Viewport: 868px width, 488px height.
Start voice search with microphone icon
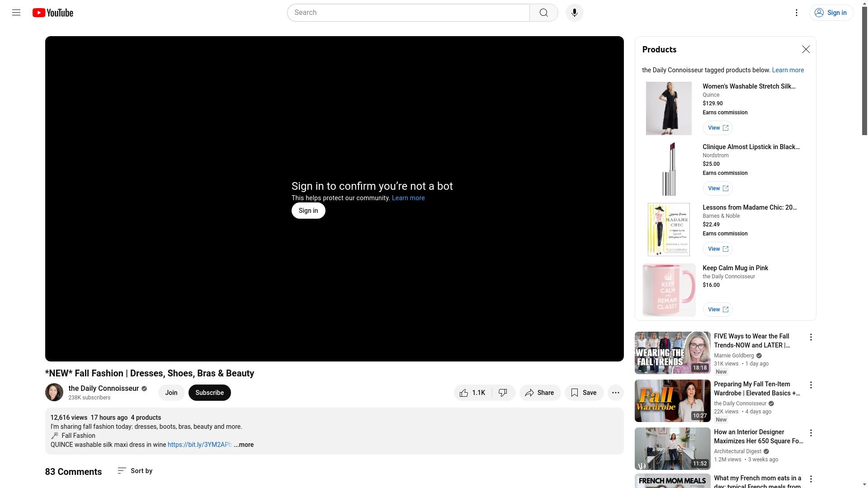[x=575, y=13]
